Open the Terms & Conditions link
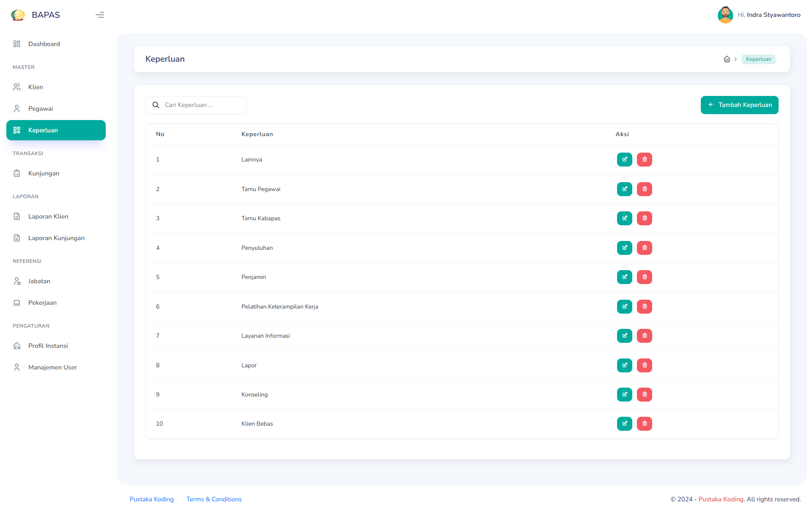The image size is (812, 514). pos(214,499)
